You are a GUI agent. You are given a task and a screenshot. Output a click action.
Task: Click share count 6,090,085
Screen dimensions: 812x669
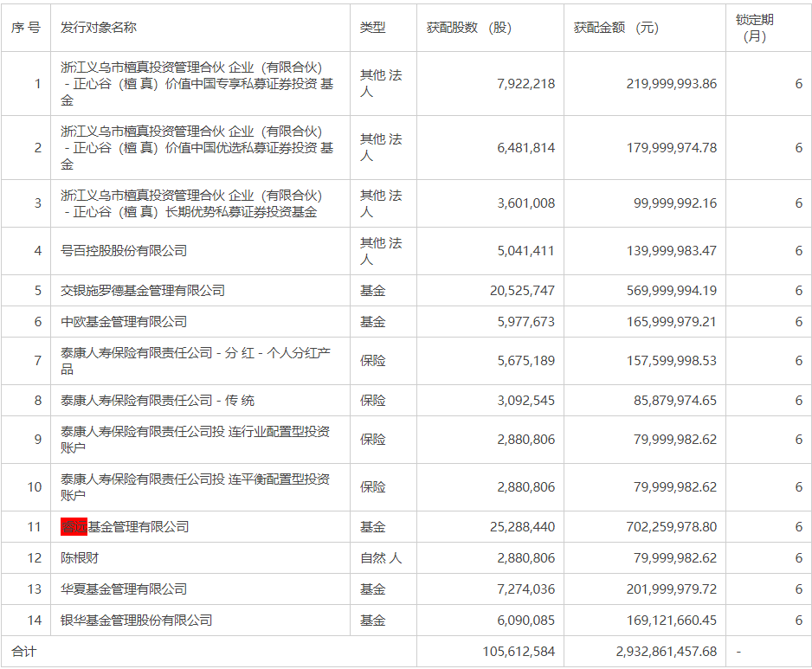point(526,621)
